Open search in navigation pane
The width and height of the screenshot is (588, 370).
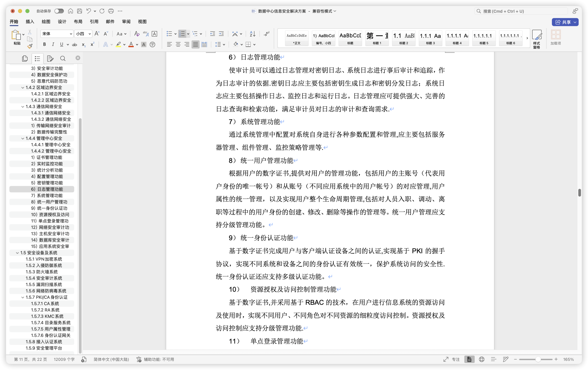(x=63, y=58)
